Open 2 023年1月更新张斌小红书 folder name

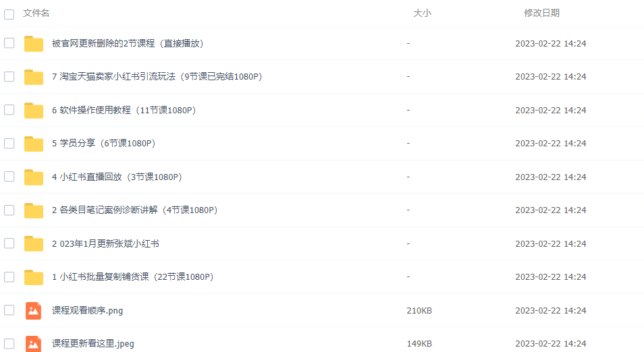pos(105,243)
